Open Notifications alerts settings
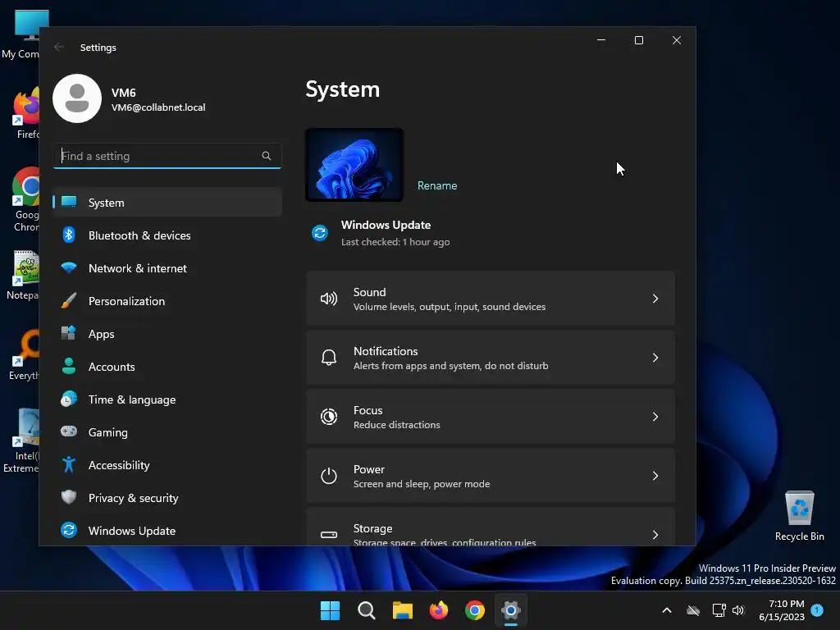 (491, 358)
